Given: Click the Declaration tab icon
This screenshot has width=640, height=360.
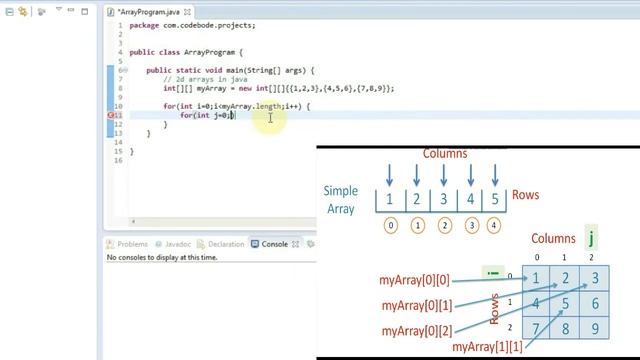Looking at the screenshot, I should point(201,244).
